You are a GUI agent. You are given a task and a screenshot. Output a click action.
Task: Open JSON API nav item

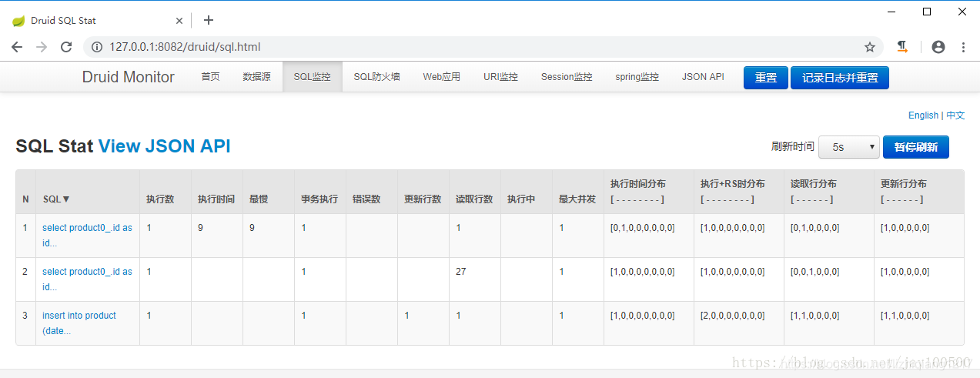[x=703, y=77]
